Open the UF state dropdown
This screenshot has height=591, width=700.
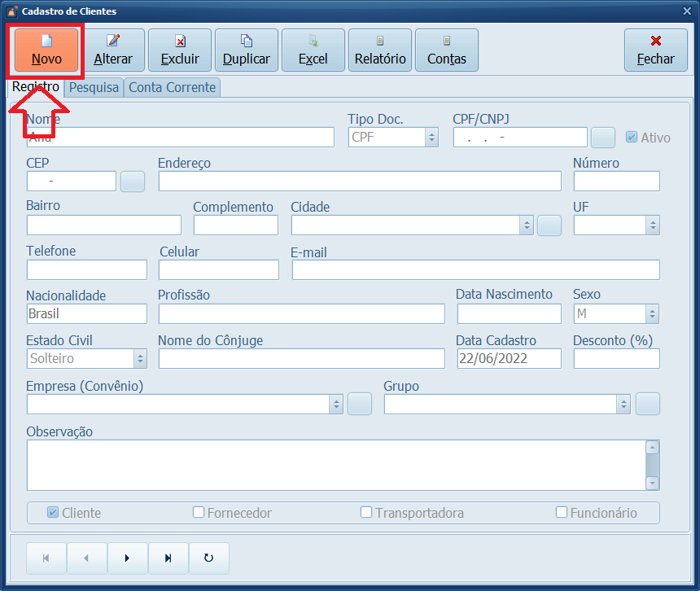point(652,225)
